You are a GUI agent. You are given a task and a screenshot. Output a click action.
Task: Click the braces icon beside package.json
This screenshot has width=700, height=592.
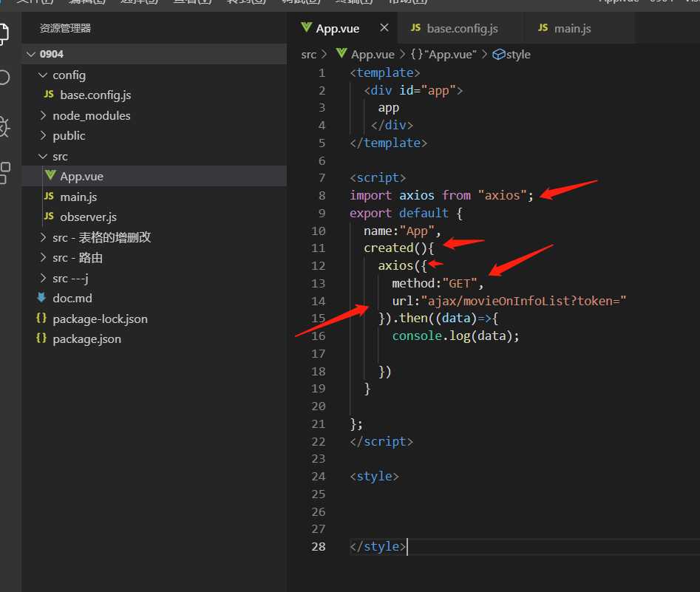click(41, 338)
